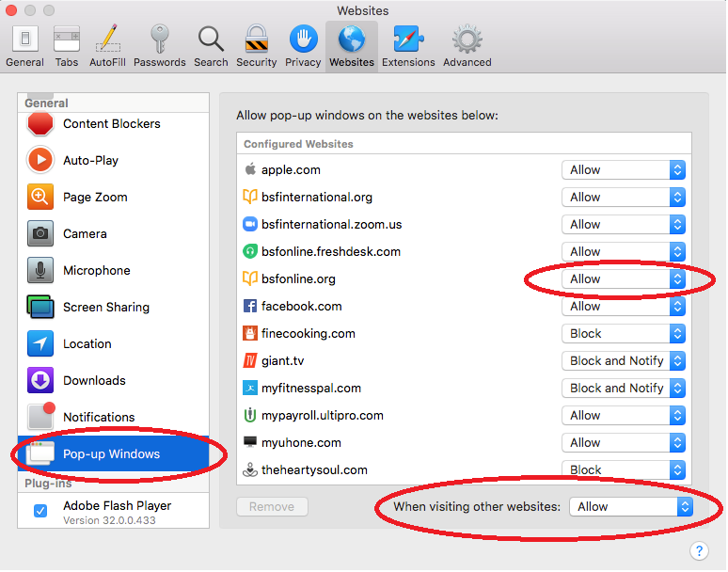Select the mypayroll.ultipro.com entry text
This screenshot has width=728, height=572.
tap(323, 416)
